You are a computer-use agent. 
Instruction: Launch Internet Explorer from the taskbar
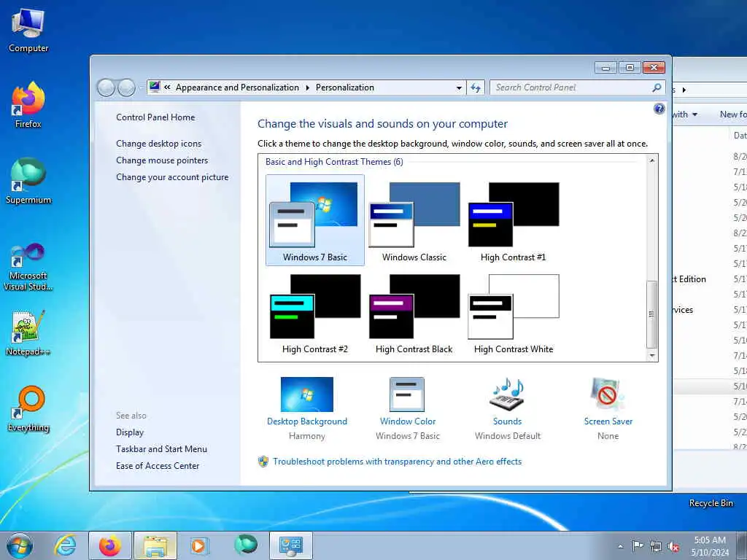point(65,545)
